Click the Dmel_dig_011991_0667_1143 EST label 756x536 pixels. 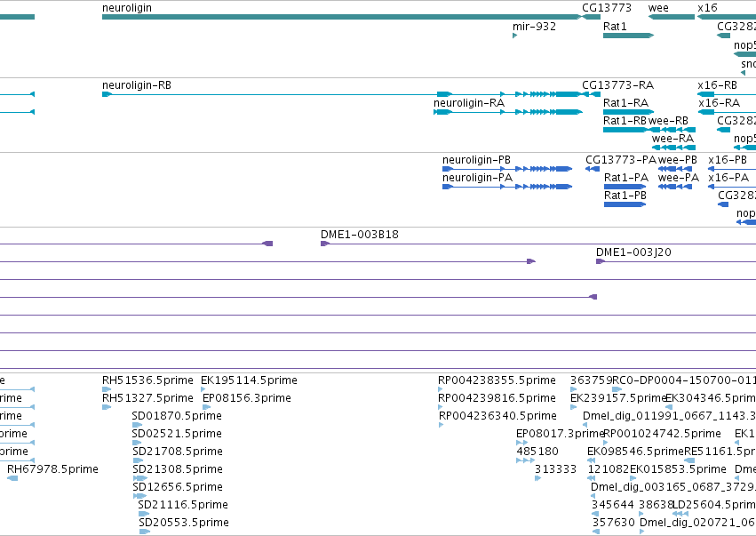(669, 416)
